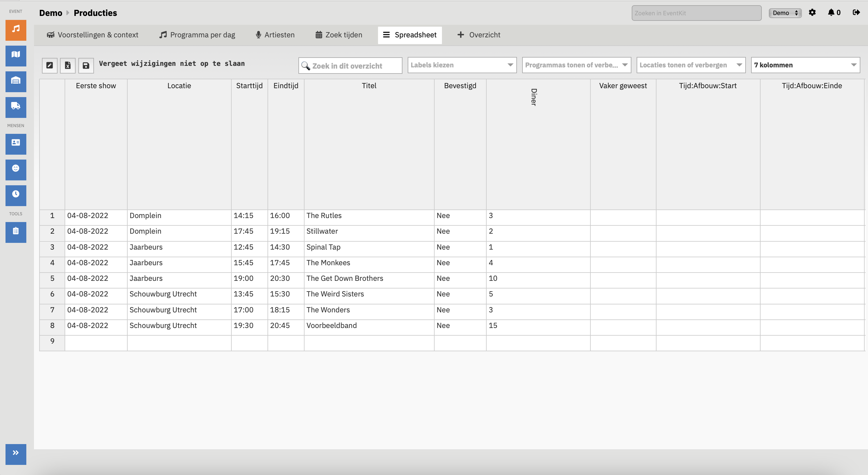Export spreadsheet via Excel file icon
The width and height of the screenshot is (868, 475).
tap(68, 66)
